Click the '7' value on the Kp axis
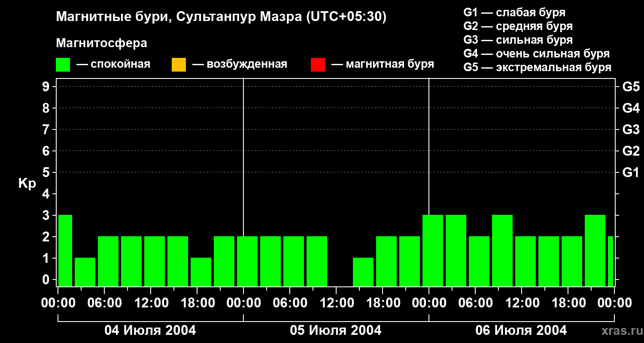The height and width of the screenshot is (343, 644). pyautogui.click(x=47, y=129)
